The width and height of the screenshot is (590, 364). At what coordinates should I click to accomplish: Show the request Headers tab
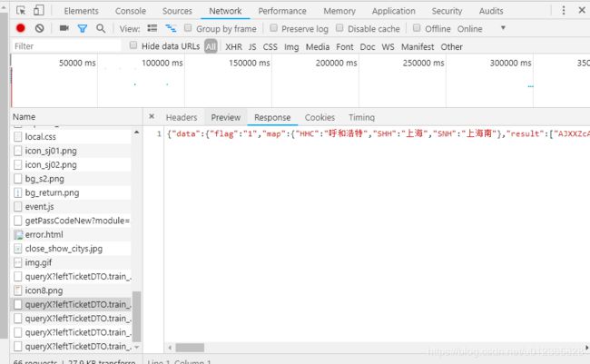182,117
